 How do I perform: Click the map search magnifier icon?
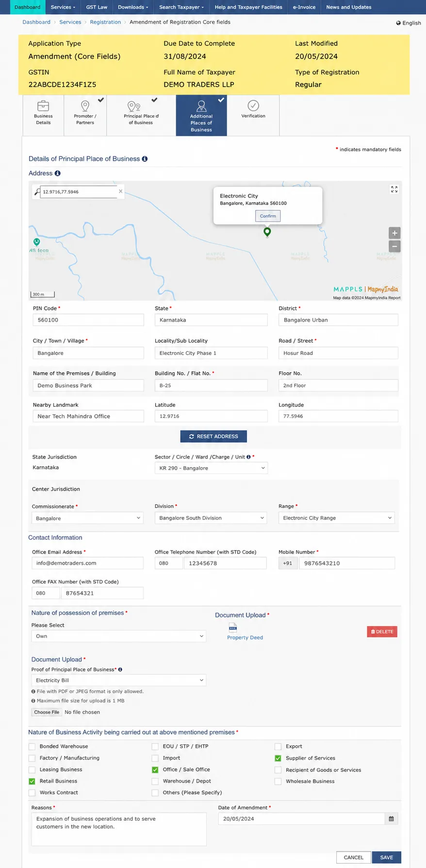[37, 192]
